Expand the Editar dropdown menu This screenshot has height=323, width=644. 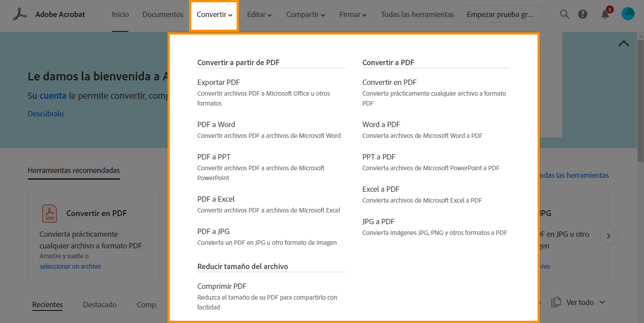(259, 15)
